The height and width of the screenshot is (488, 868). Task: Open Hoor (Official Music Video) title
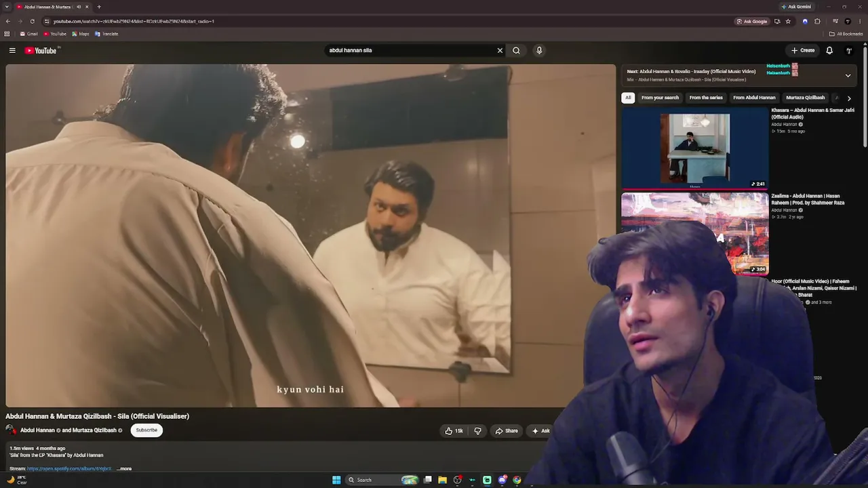tap(814, 287)
